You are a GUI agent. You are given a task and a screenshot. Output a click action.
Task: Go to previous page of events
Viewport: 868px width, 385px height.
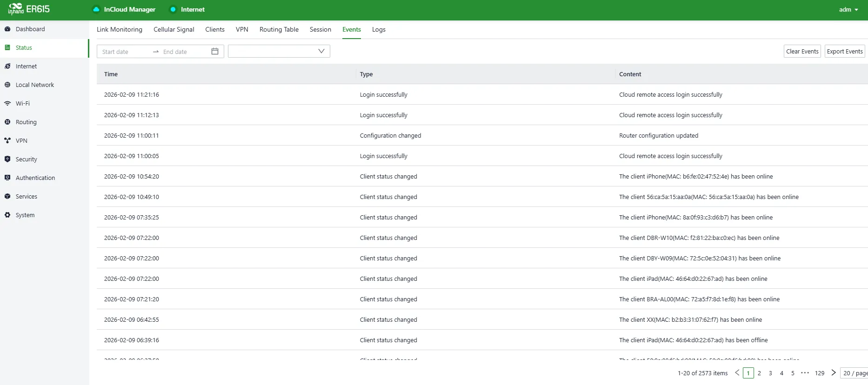737,373
